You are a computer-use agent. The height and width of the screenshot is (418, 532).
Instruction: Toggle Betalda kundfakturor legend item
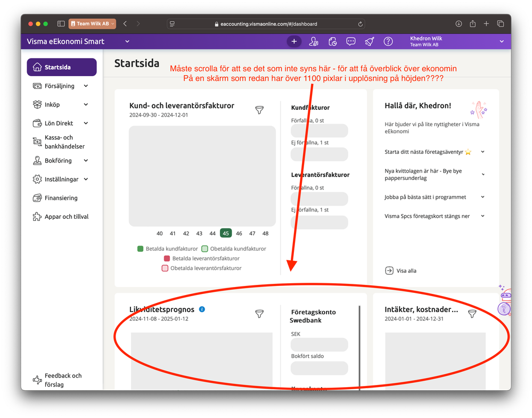168,249
